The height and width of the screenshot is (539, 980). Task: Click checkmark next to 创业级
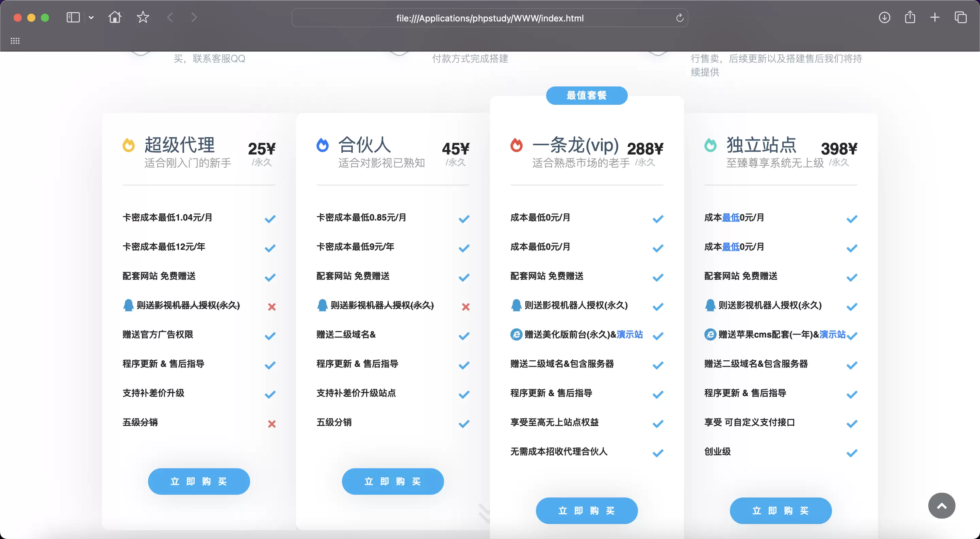click(852, 453)
